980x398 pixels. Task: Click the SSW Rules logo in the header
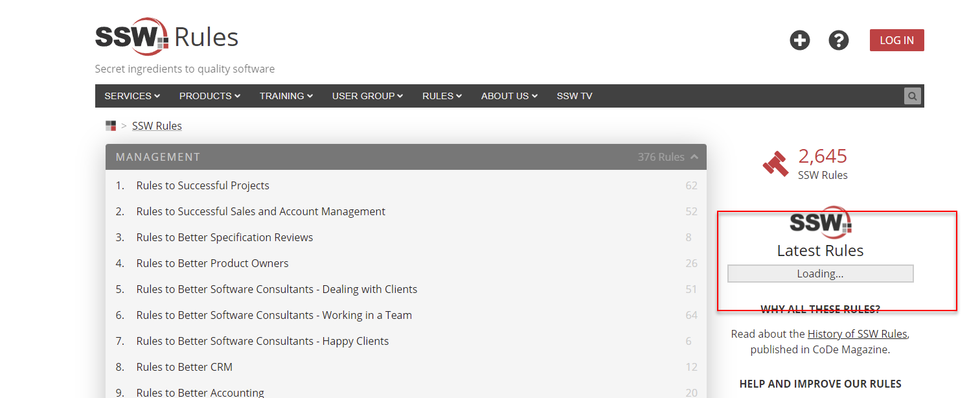(x=166, y=37)
